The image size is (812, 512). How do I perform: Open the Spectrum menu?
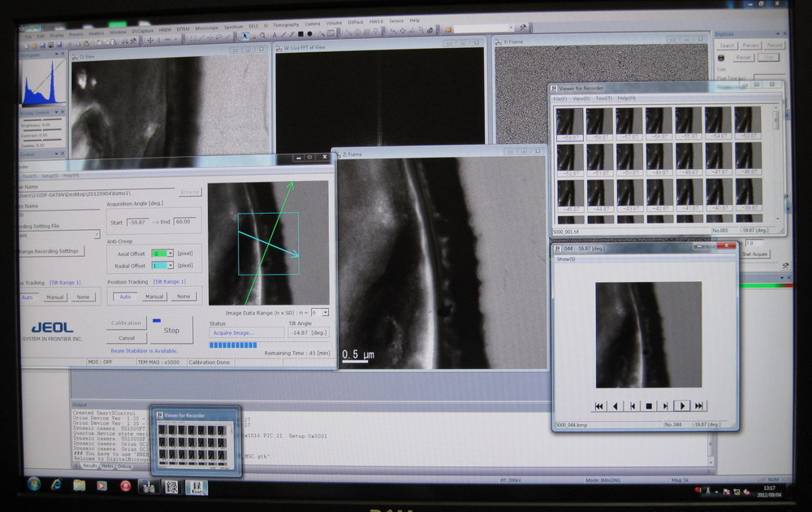pos(233,27)
